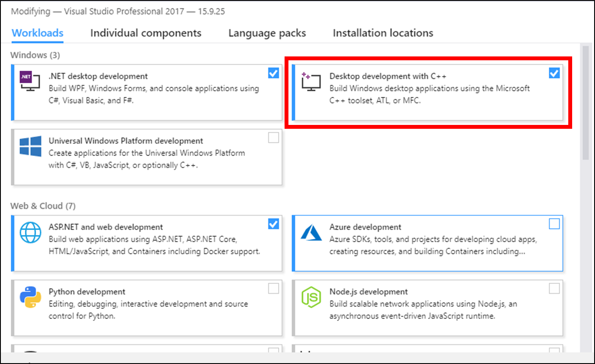Click the Azure development logo icon

click(x=311, y=233)
